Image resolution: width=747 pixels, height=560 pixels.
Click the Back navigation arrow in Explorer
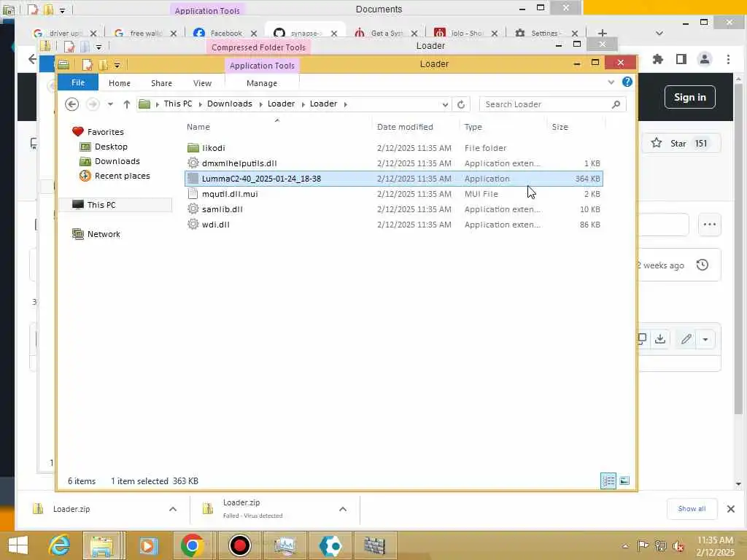pos(72,104)
